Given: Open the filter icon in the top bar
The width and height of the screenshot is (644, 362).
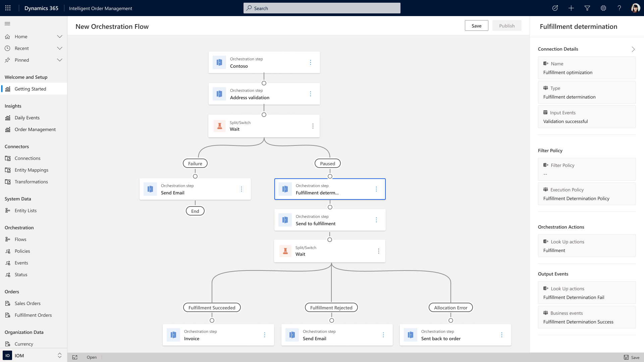Looking at the screenshot, I should (587, 8).
